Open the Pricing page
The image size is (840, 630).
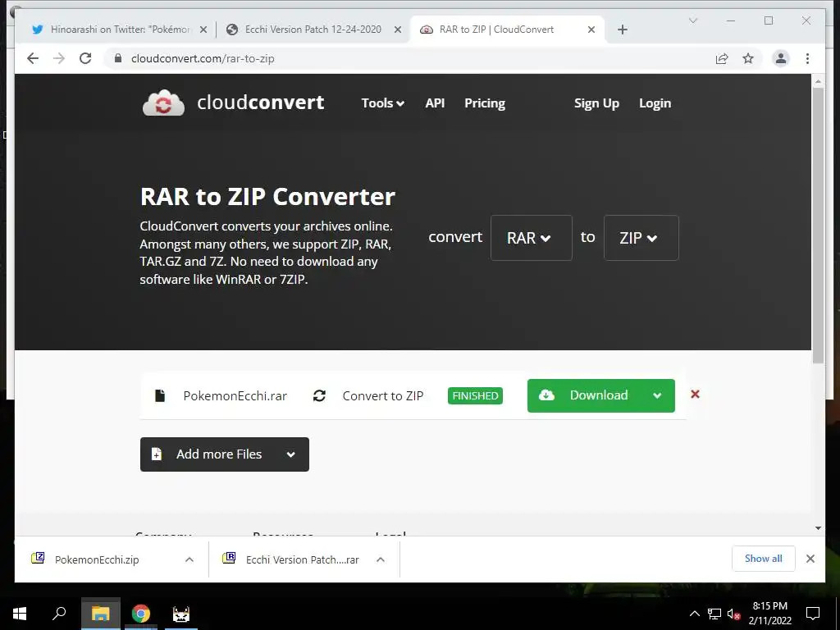[x=485, y=103]
